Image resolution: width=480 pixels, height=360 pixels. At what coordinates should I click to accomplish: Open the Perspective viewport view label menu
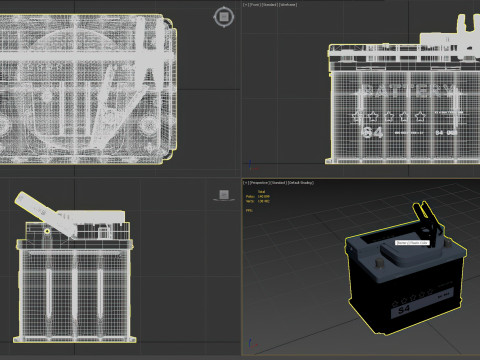click(x=259, y=183)
